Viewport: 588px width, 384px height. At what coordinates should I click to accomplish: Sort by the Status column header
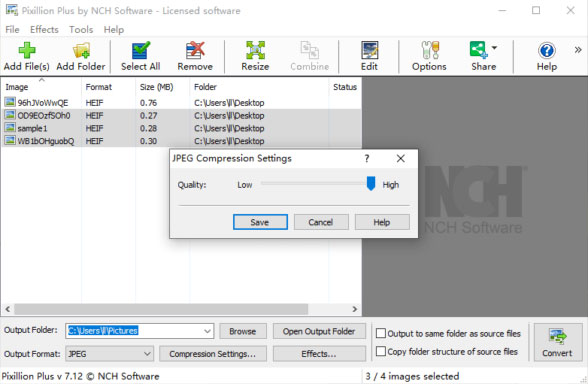tap(345, 87)
